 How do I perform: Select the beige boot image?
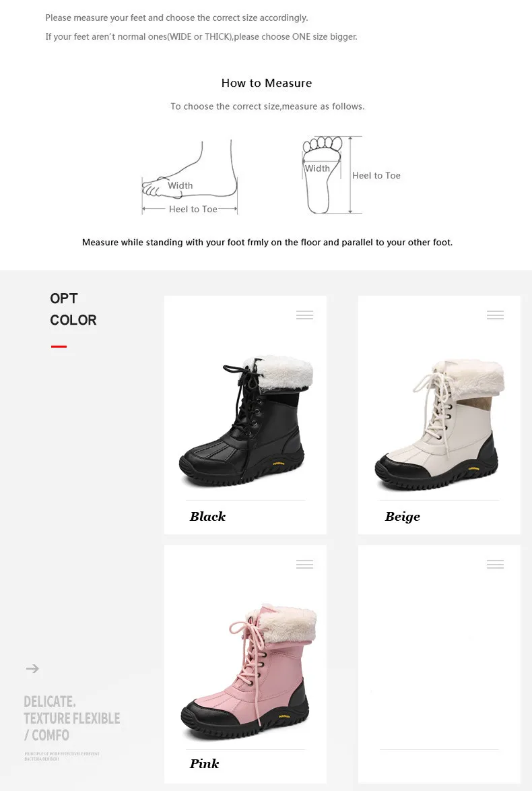point(439,424)
